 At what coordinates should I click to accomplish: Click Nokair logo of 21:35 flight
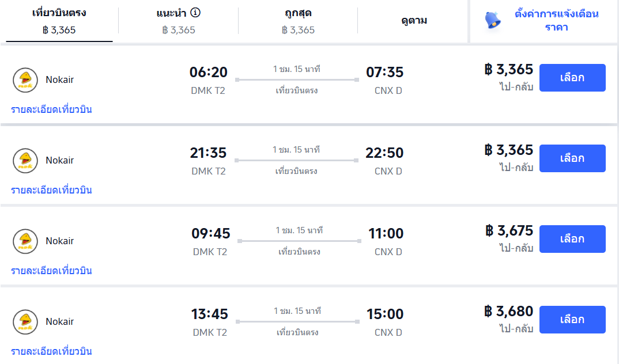(25, 161)
